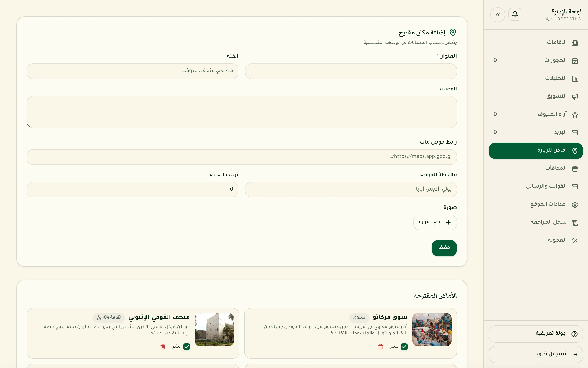Click the الوصف description textarea

(242, 112)
